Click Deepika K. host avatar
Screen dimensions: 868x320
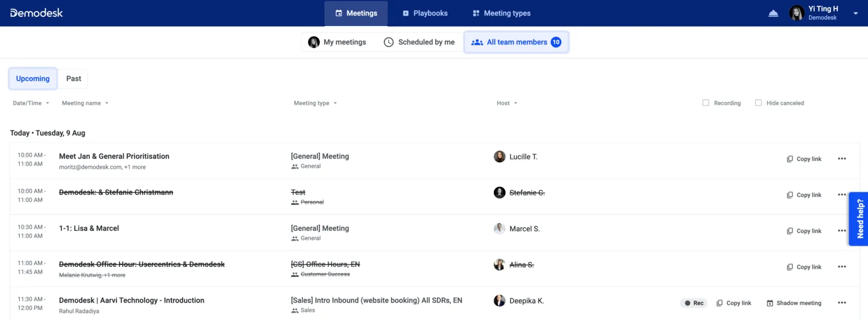(x=500, y=301)
